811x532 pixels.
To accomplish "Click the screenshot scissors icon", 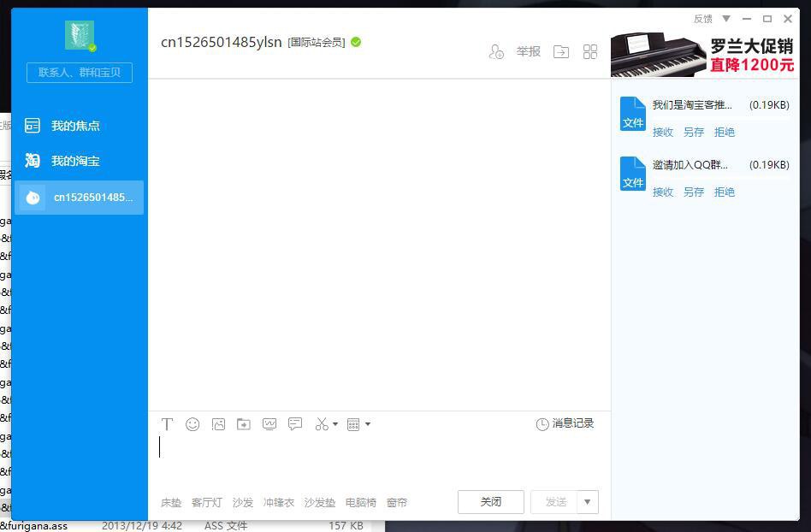I will coord(322,424).
